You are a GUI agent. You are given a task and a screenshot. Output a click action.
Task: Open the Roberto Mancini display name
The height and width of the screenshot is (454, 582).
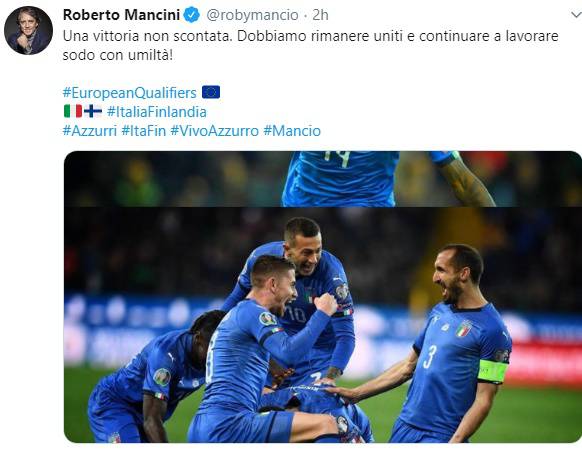(121, 15)
